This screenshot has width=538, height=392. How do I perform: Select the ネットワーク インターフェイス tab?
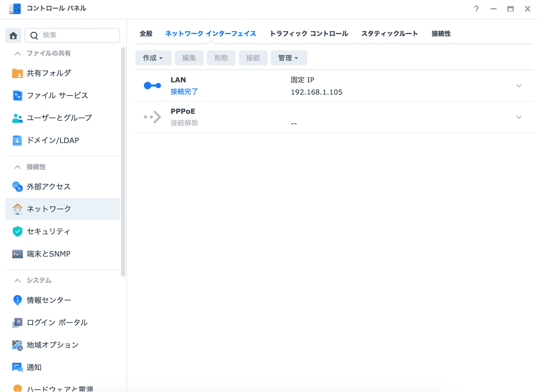(x=211, y=34)
